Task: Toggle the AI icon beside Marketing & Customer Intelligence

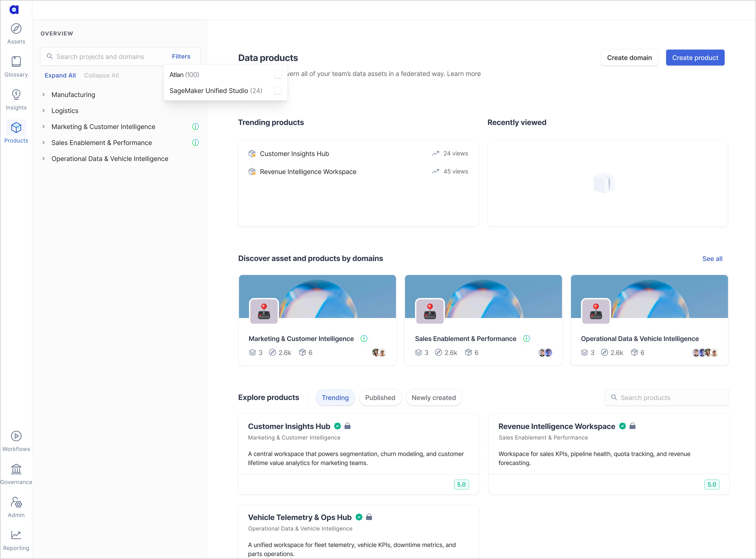Action: [196, 126]
